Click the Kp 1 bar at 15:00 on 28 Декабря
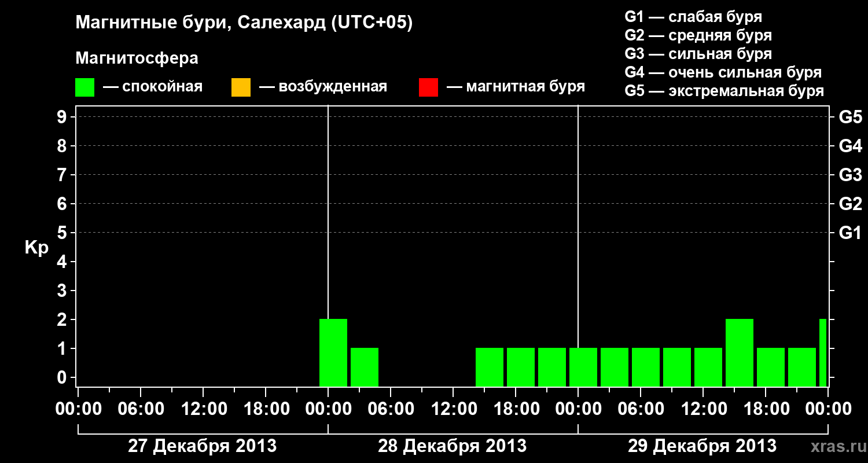This screenshot has width=868, height=463. pyautogui.click(x=490, y=367)
